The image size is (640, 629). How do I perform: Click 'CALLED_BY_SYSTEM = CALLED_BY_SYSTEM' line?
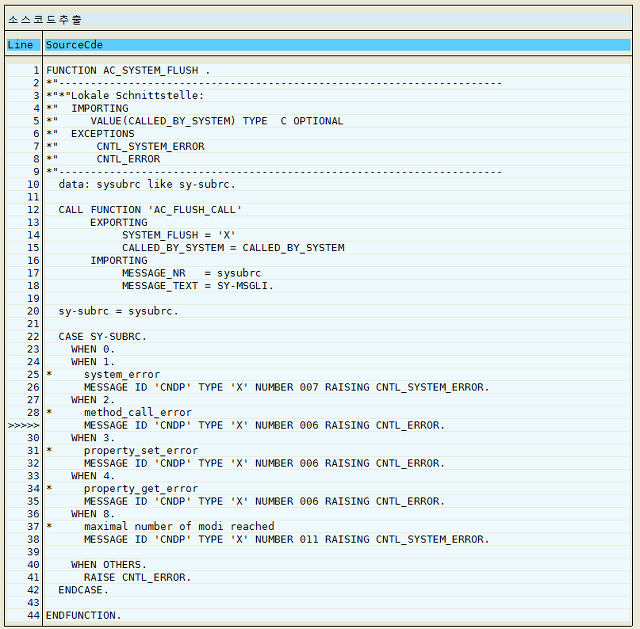[x=233, y=248]
